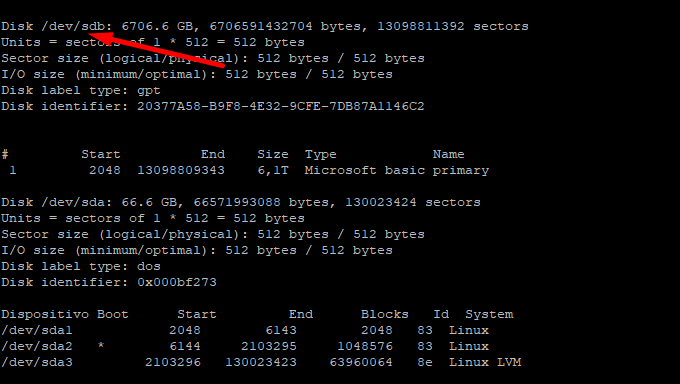Viewport: 680px width, 384px height.
Task: Click the end sector "130023423"
Action: tap(261, 362)
